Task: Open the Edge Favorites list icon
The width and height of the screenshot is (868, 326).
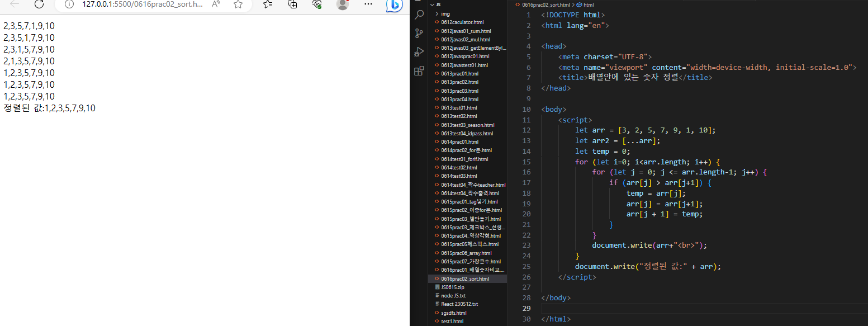Action: coord(268,4)
